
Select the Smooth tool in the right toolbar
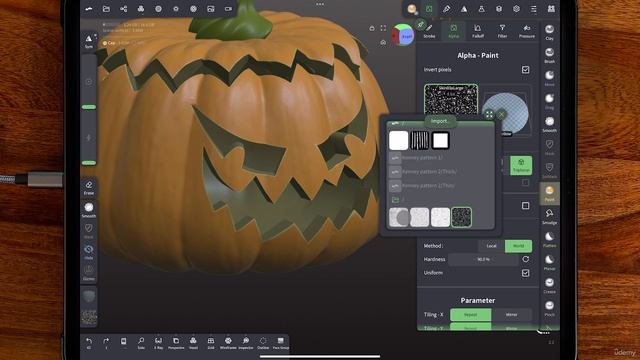549,124
